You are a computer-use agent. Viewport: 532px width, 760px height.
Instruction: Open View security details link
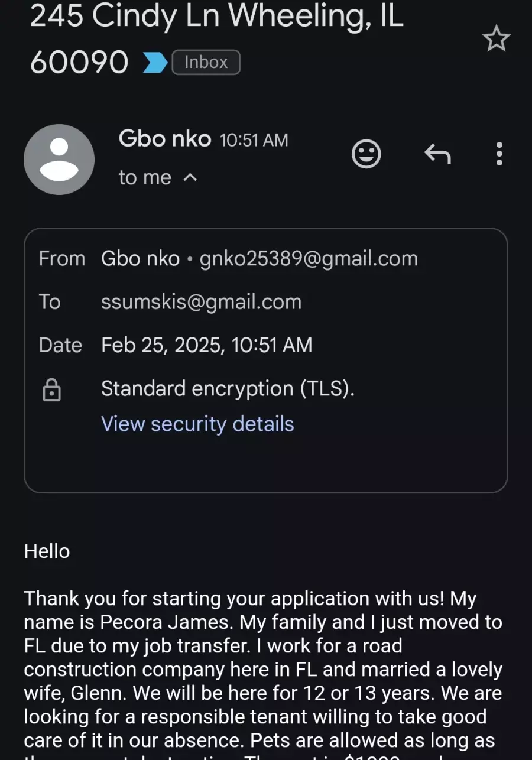pos(197,424)
